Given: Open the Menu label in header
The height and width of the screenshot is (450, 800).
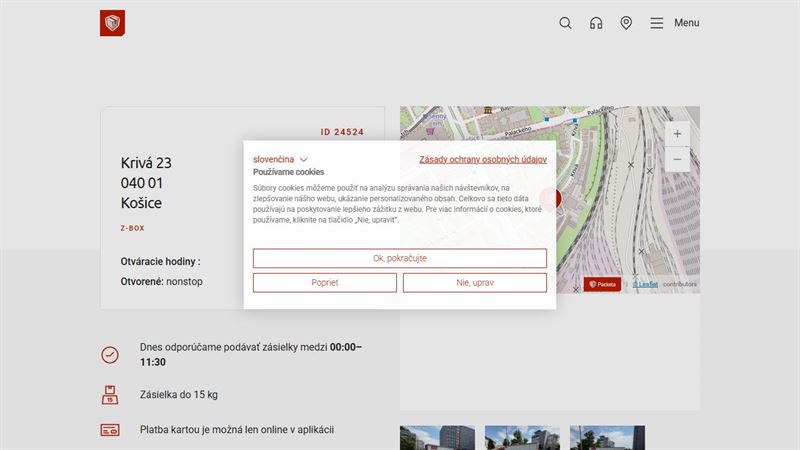Looking at the screenshot, I should point(687,23).
